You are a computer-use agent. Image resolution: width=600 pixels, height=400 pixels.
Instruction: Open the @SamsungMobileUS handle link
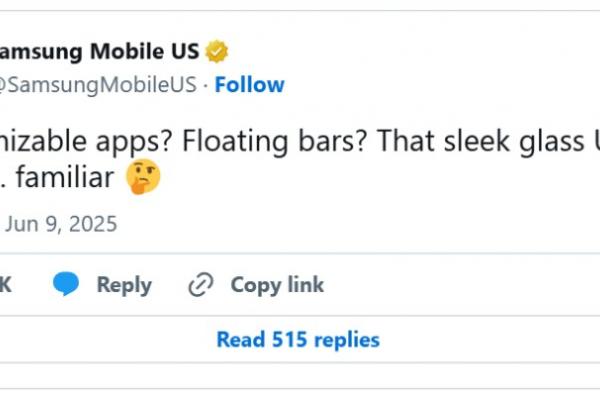(x=98, y=85)
